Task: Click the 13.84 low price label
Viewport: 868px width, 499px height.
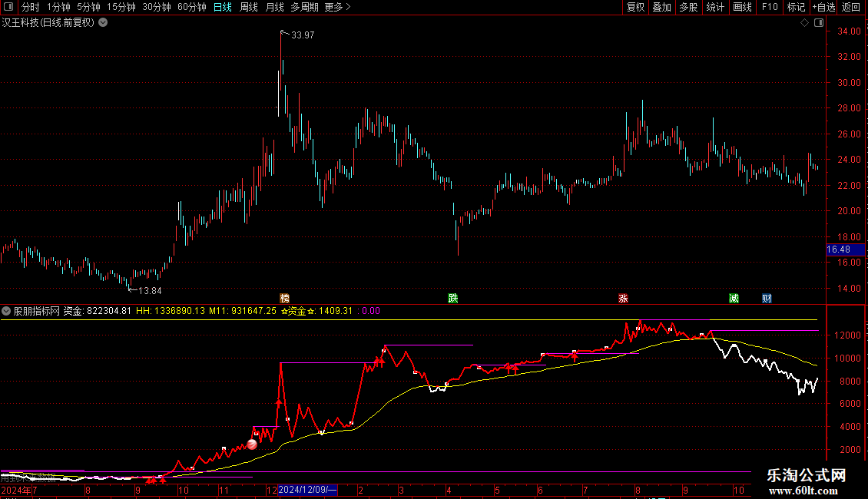Action: (x=150, y=290)
